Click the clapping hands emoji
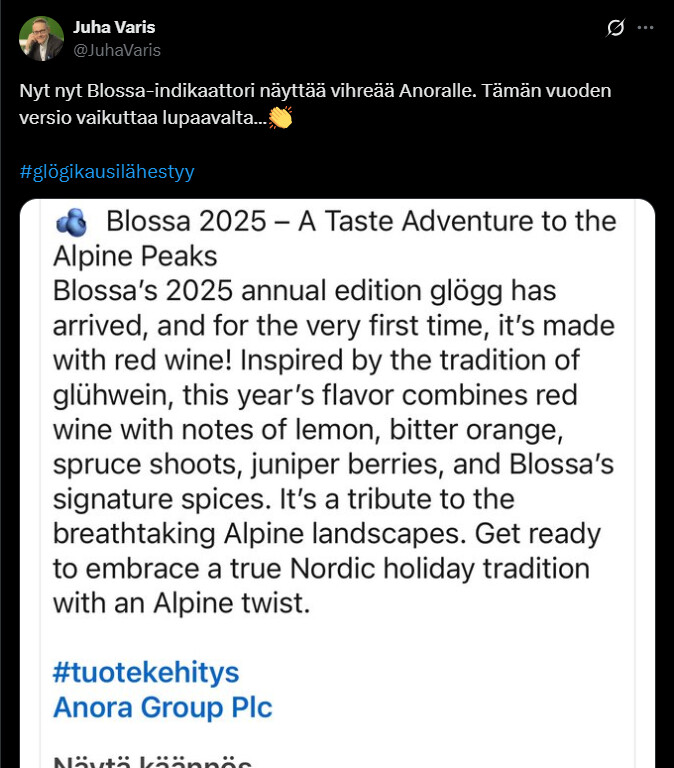This screenshot has width=674, height=768. click(x=280, y=118)
